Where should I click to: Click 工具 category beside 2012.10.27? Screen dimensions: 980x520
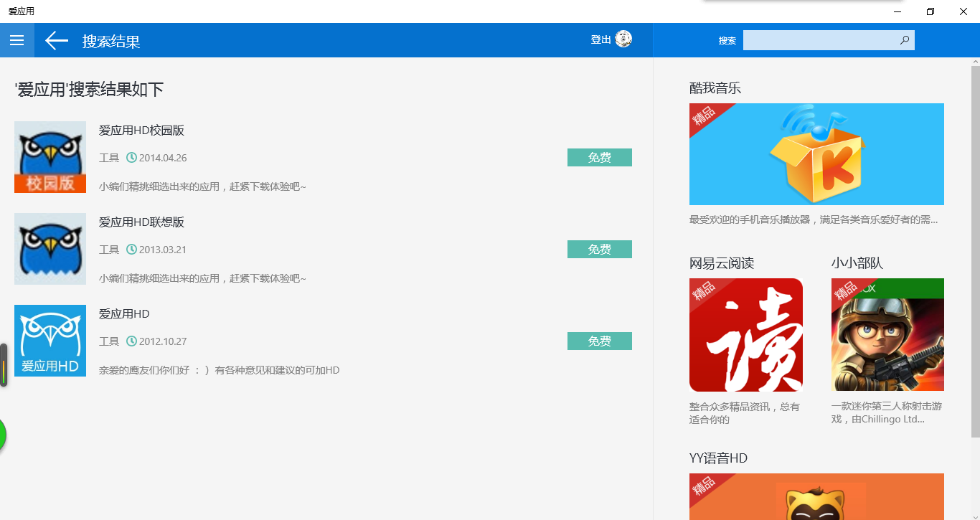pyautogui.click(x=109, y=341)
